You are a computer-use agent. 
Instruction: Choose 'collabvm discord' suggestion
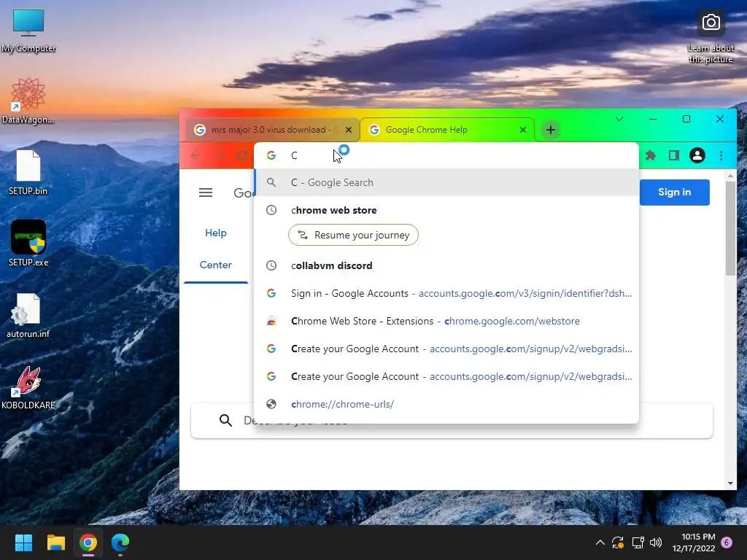click(x=447, y=265)
